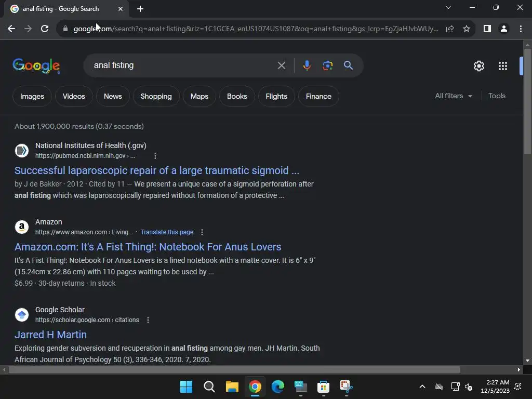Click the Google Scholar favicon
532x399 pixels.
[x=22, y=314]
